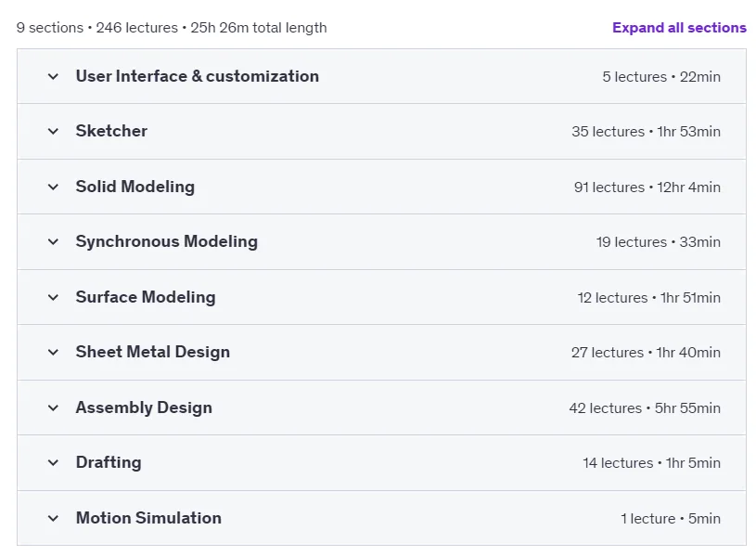Expand the Sketcher section chevron
Screen dimensions: 756x556
pyautogui.click(x=53, y=131)
